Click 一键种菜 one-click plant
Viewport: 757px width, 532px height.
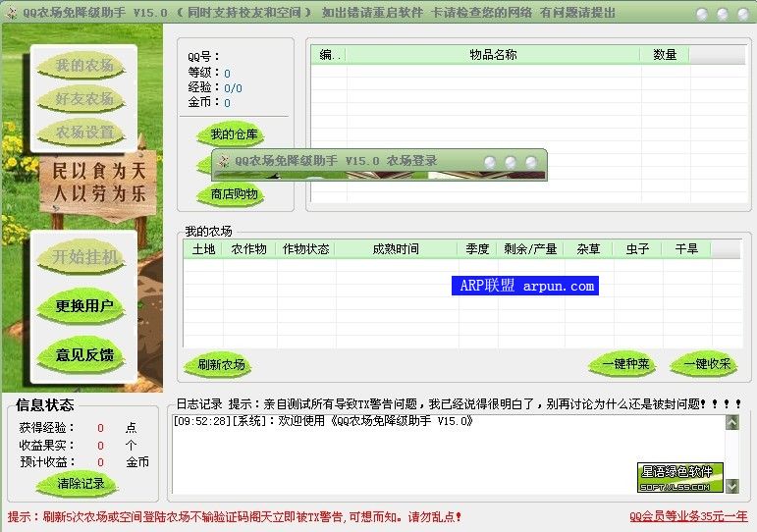pos(623,363)
